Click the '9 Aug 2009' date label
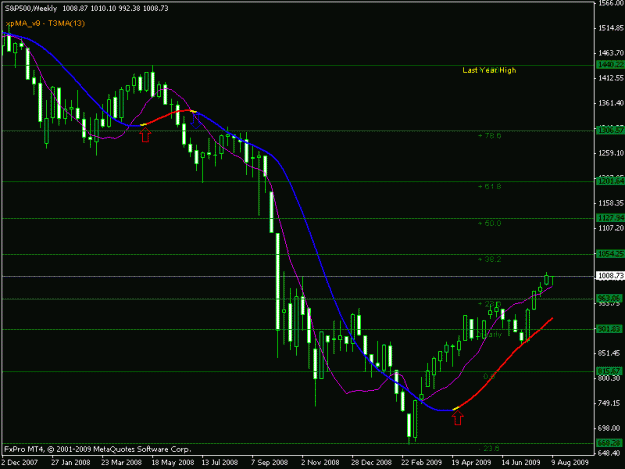This screenshot has width=625, height=469. tap(570, 463)
